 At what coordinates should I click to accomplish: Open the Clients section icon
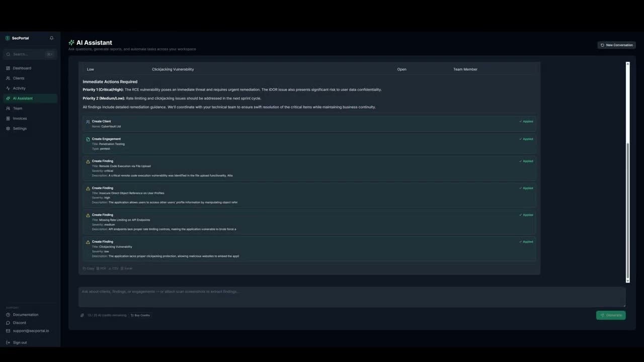8,78
